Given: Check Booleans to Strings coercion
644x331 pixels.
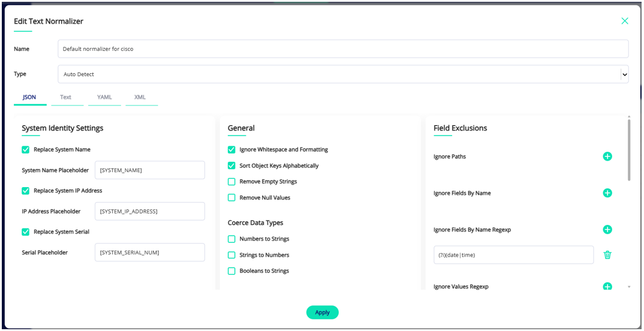Looking at the screenshot, I should coord(231,271).
